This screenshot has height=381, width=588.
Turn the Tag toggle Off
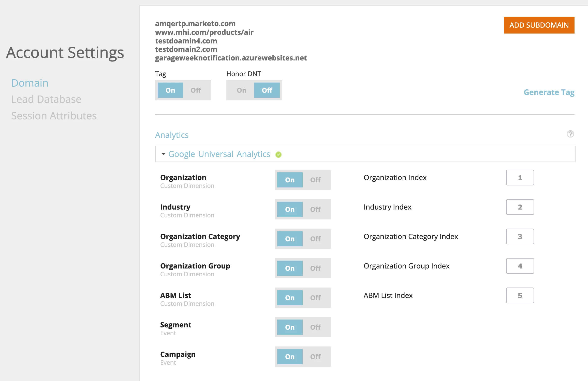coord(196,90)
